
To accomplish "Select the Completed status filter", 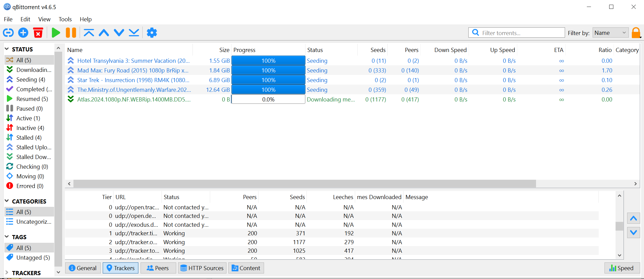I will 29,89.
